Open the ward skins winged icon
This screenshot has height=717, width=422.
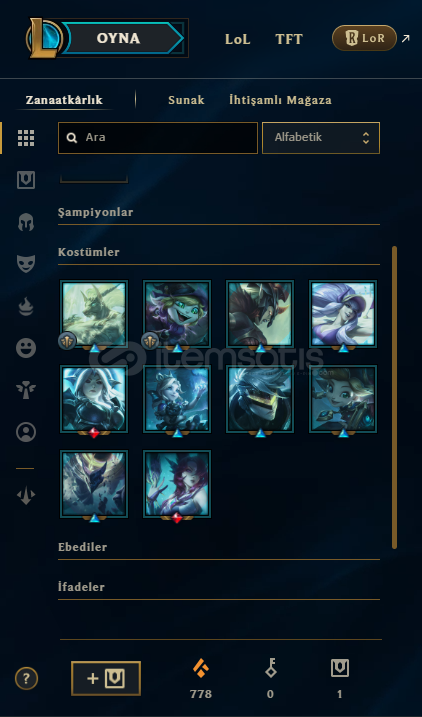coord(26,390)
